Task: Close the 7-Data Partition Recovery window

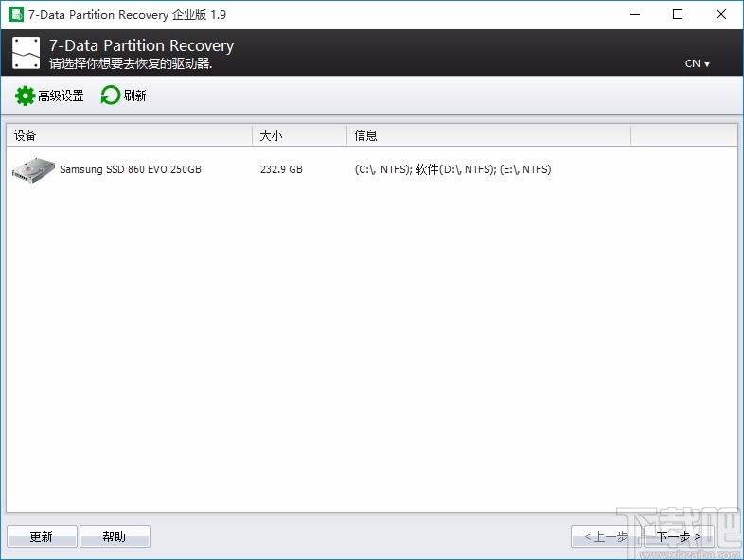Action: [x=720, y=15]
